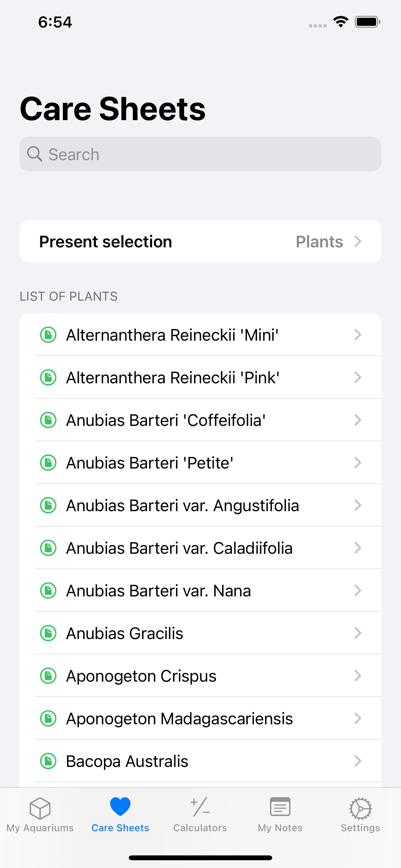Image resolution: width=401 pixels, height=868 pixels.
Task: Tap chevron for Alternanthera Reineckii 'Mini'
Action: click(x=357, y=335)
